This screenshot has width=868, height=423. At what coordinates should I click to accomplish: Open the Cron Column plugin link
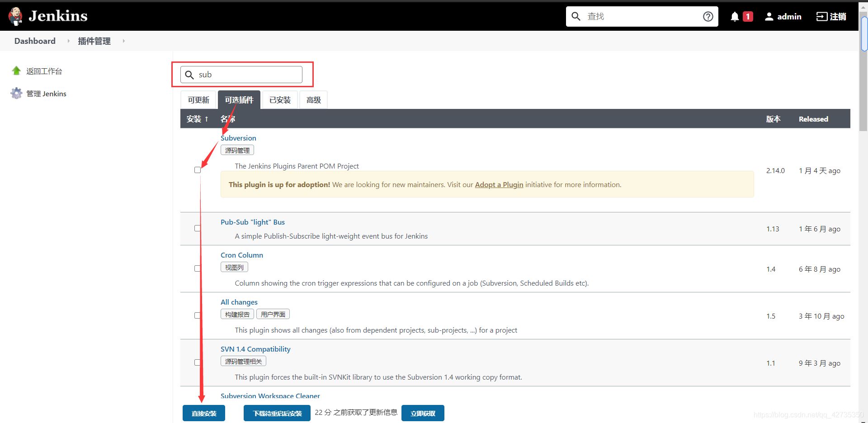click(242, 255)
